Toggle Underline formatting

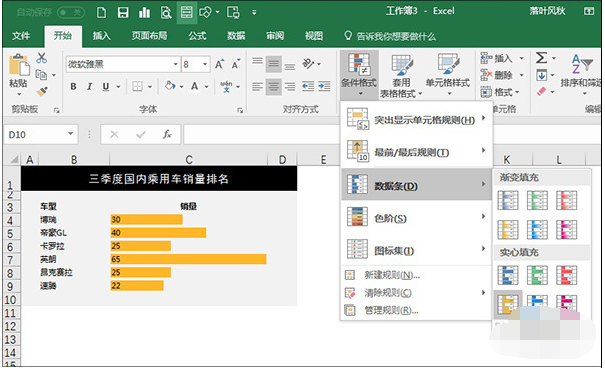[x=106, y=86]
